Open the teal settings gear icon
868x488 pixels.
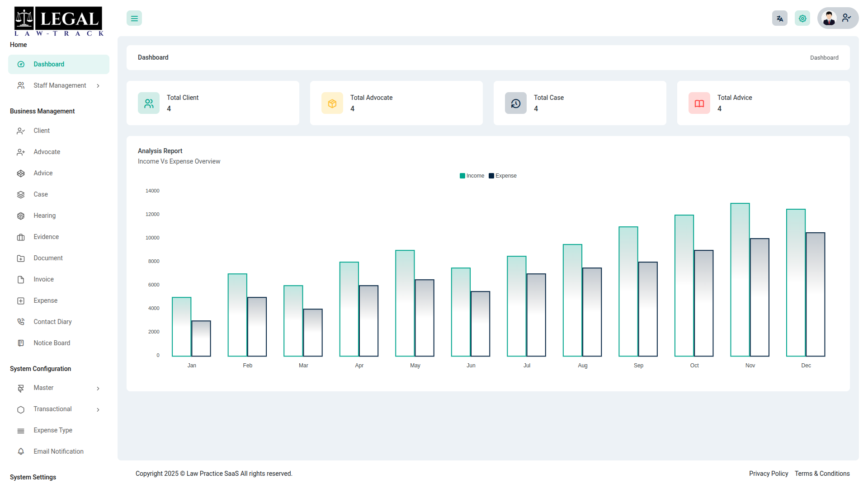tap(802, 19)
